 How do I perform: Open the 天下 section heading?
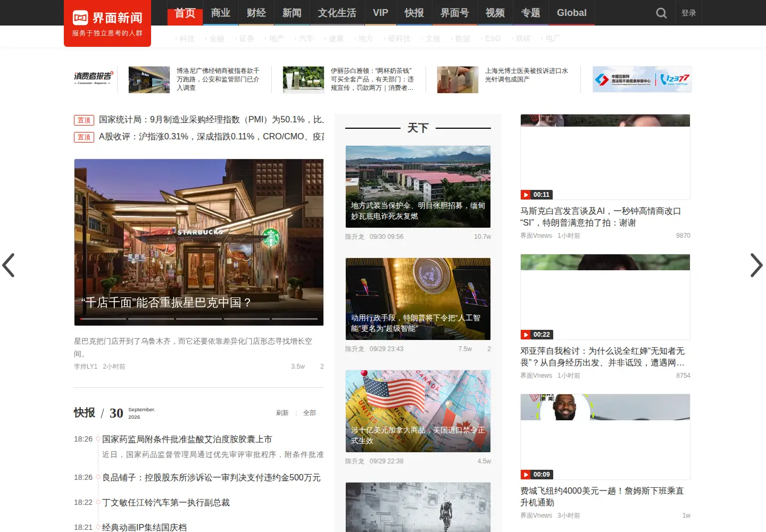pyautogui.click(x=418, y=128)
